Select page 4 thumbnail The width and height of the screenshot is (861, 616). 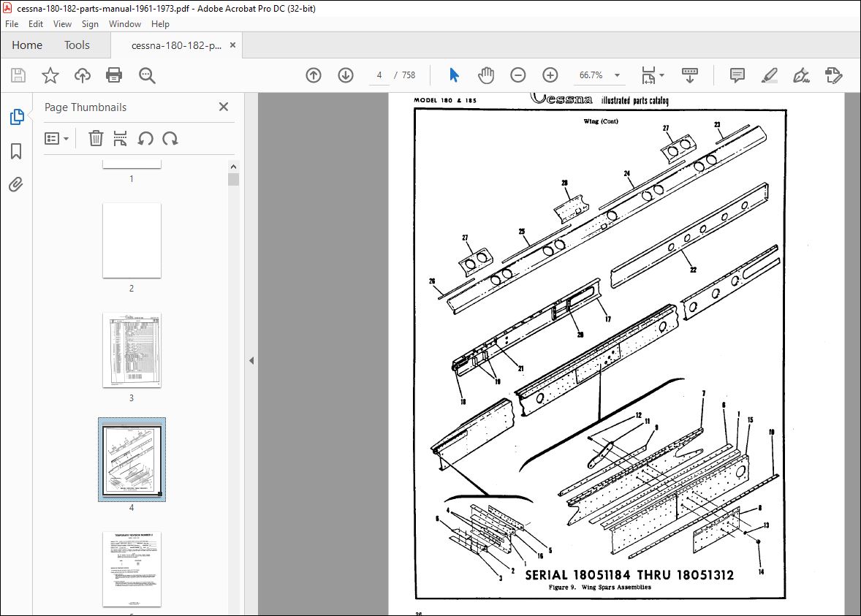[x=132, y=460]
